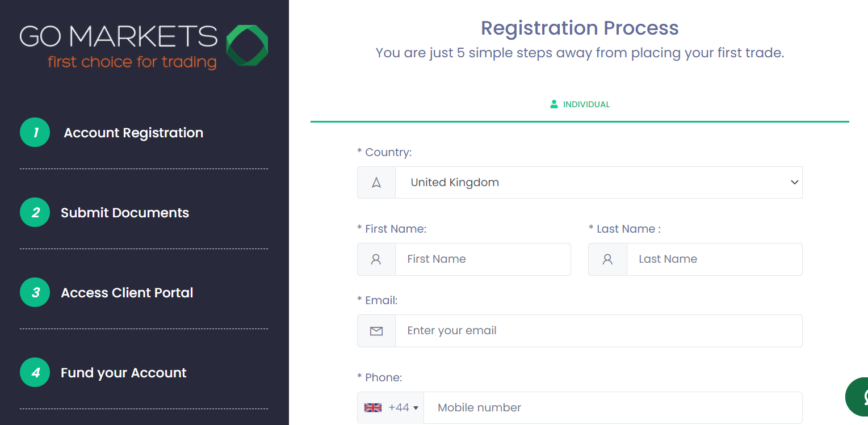Open the Submit Documents step
The width and height of the screenshot is (868, 425).
pyautogui.click(x=125, y=213)
